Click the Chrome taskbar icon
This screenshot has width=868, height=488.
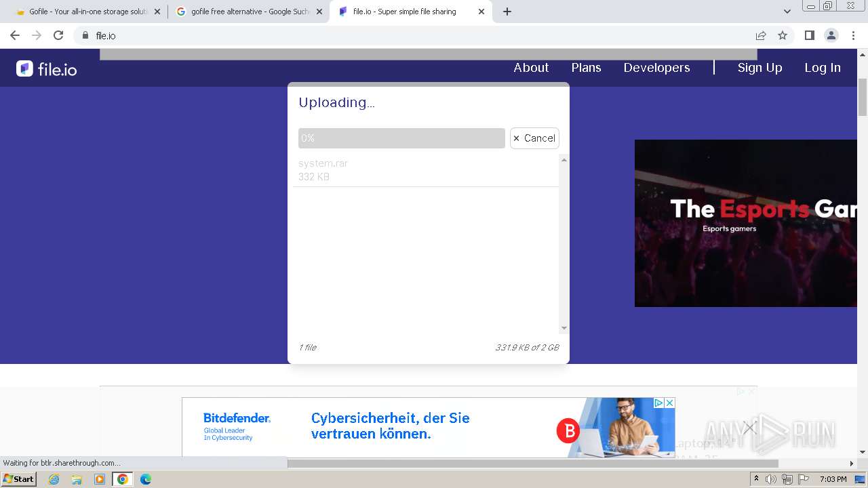coord(123,479)
